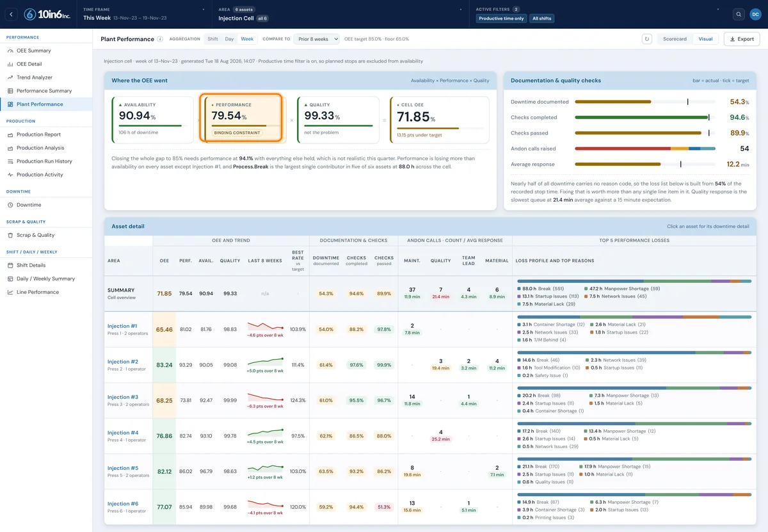Click the Injection #2 OEE value 83.24
Image resolution: width=768 pixels, height=532 pixels.
pyautogui.click(x=164, y=365)
